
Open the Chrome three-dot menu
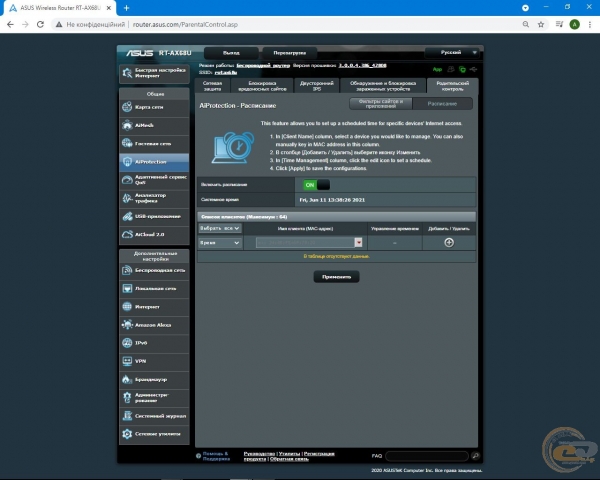590,24
